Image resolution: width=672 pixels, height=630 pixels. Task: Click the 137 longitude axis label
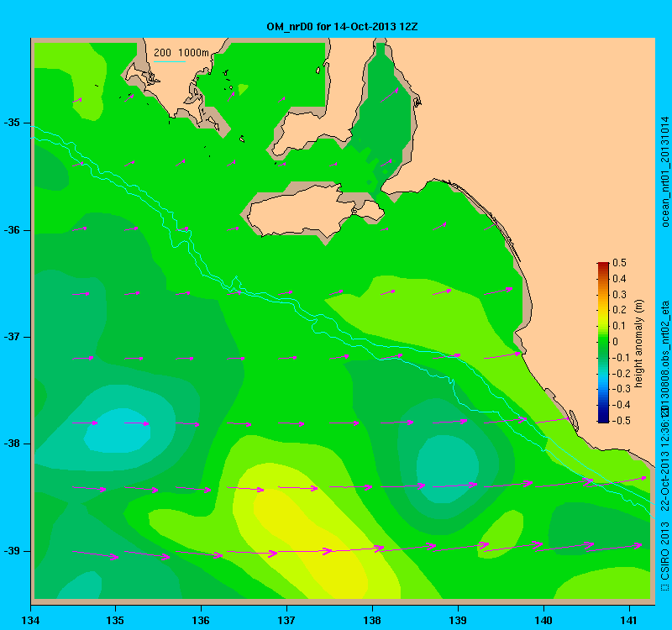point(286,621)
